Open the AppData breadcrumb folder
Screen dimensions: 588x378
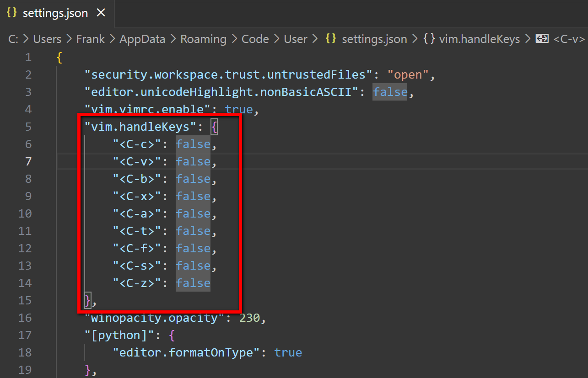pos(142,39)
